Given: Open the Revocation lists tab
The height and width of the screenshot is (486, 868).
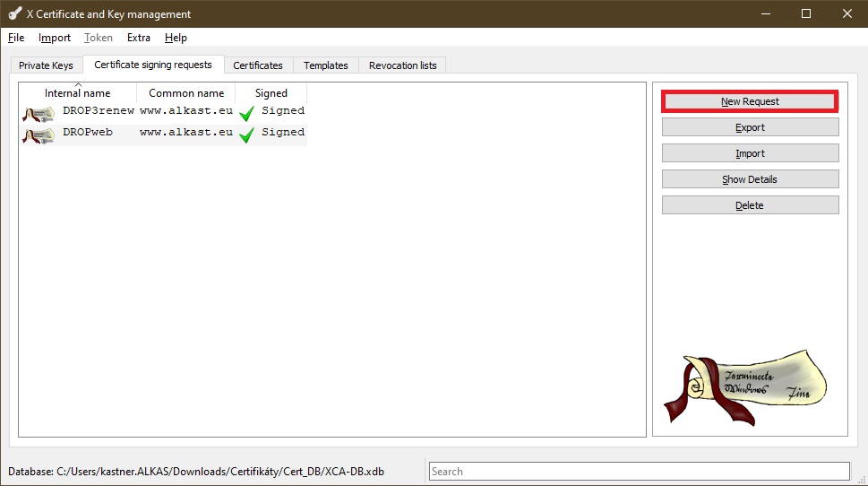Looking at the screenshot, I should click(x=403, y=65).
